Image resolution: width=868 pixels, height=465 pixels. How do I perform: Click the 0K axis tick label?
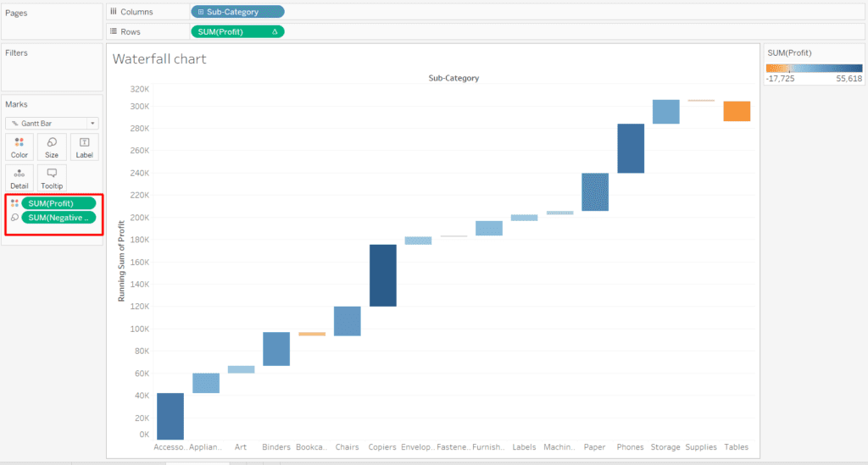tap(144, 435)
